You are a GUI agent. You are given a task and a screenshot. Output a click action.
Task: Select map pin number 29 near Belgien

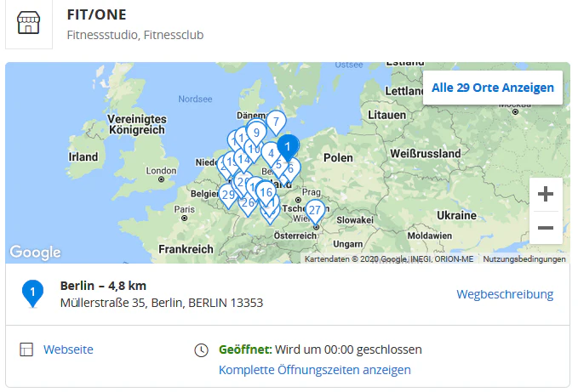[x=228, y=196]
